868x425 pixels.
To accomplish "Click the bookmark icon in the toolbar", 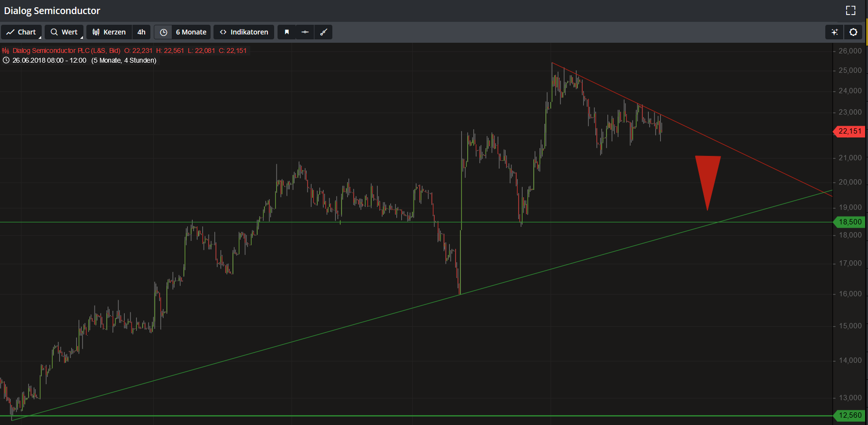I will pos(287,32).
